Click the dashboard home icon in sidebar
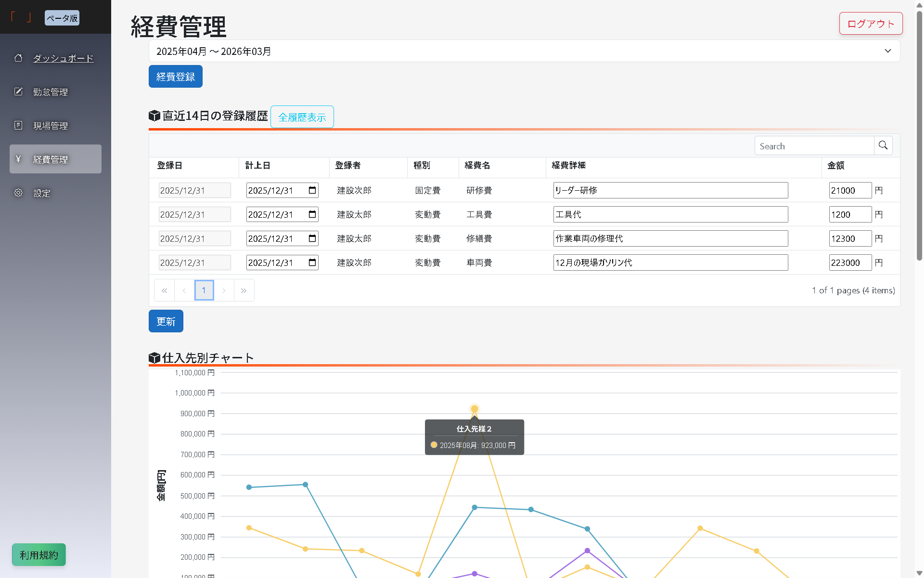Image resolution: width=924 pixels, height=578 pixels. coord(18,58)
